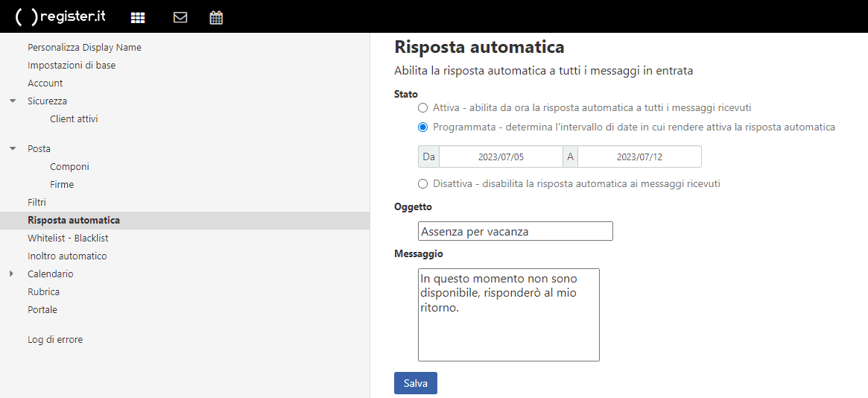Click the A end date field
Viewport: 868px width, 398px height.
639,157
